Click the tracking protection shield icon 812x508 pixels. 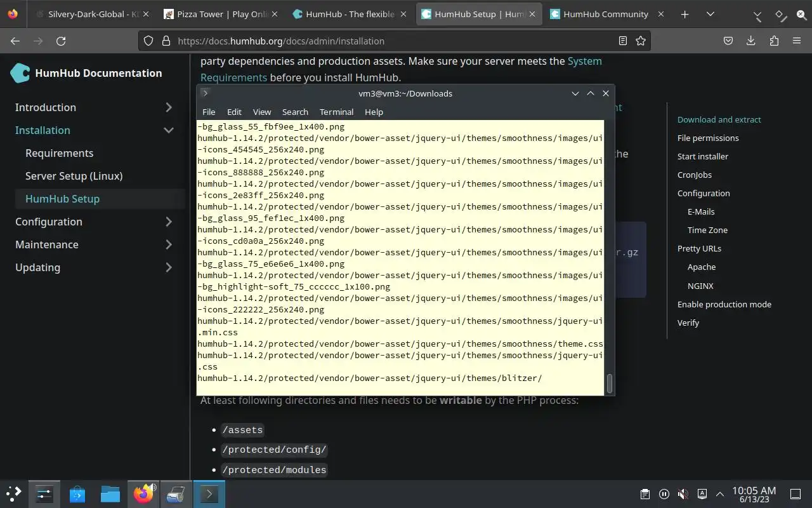pyautogui.click(x=148, y=41)
